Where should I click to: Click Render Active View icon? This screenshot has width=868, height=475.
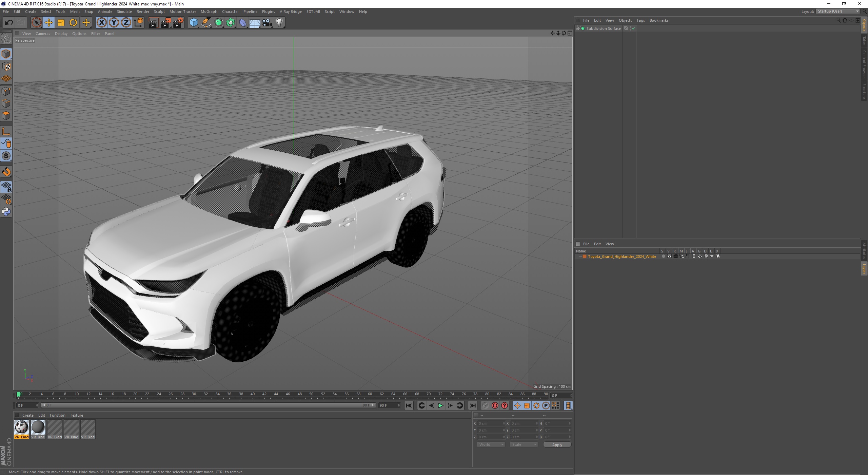point(153,23)
